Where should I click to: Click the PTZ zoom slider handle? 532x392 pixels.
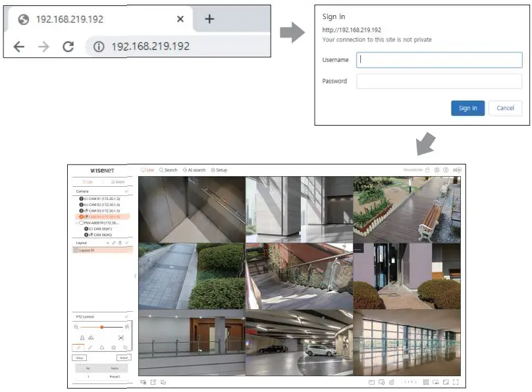[101, 328]
